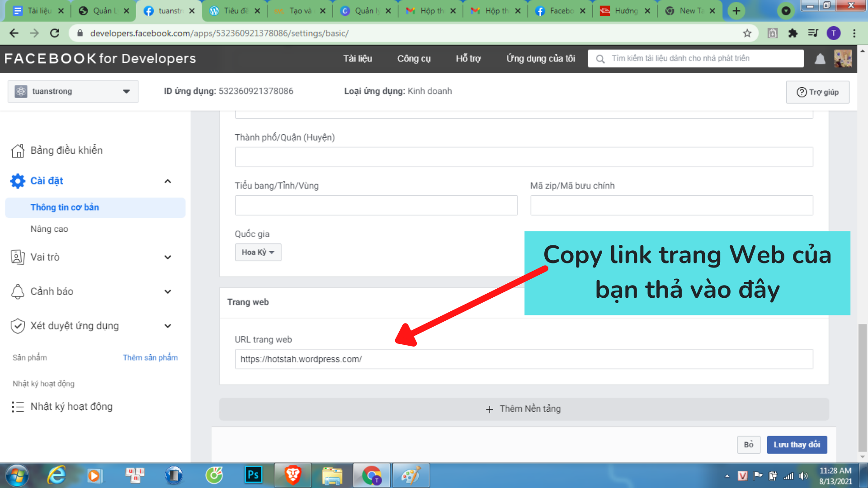Click the page vertical scrollbar thumb
This screenshot has width=868, height=488.
click(x=863, y=387)
